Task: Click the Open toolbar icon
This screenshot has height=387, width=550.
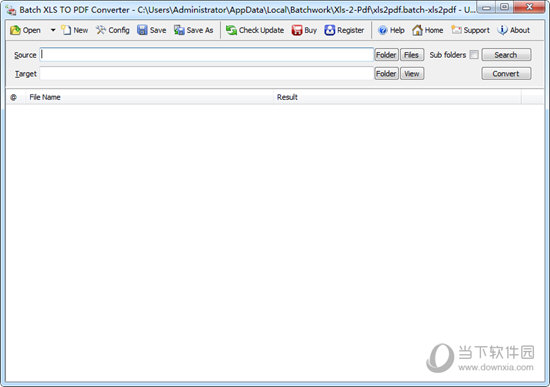Action: [x=25, y=30]
